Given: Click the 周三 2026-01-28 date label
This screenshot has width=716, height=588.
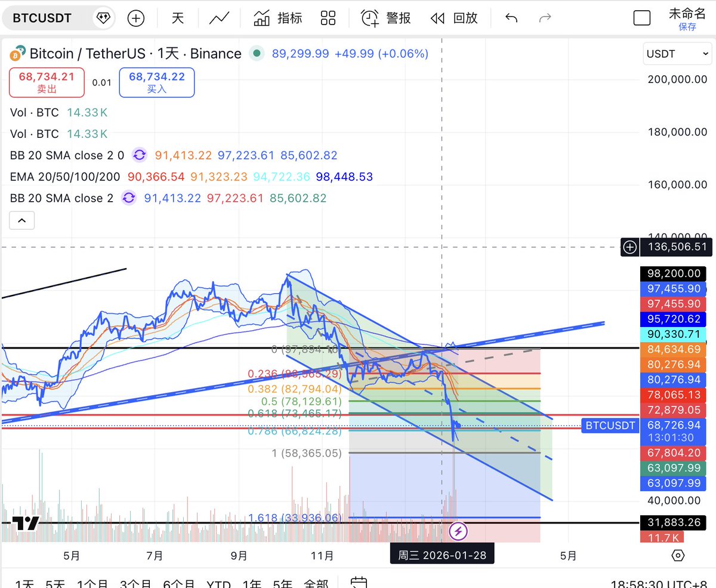Looking at the screenshot, I should [442, 555].
